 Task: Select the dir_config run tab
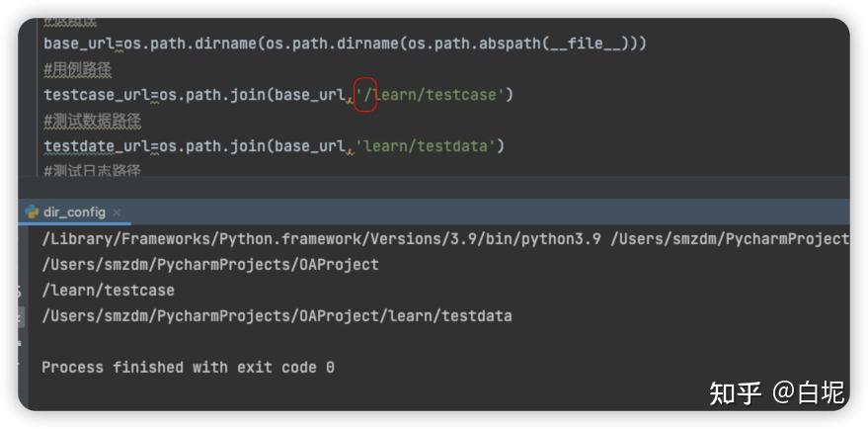pyautogui.click(x=74, y=213)
